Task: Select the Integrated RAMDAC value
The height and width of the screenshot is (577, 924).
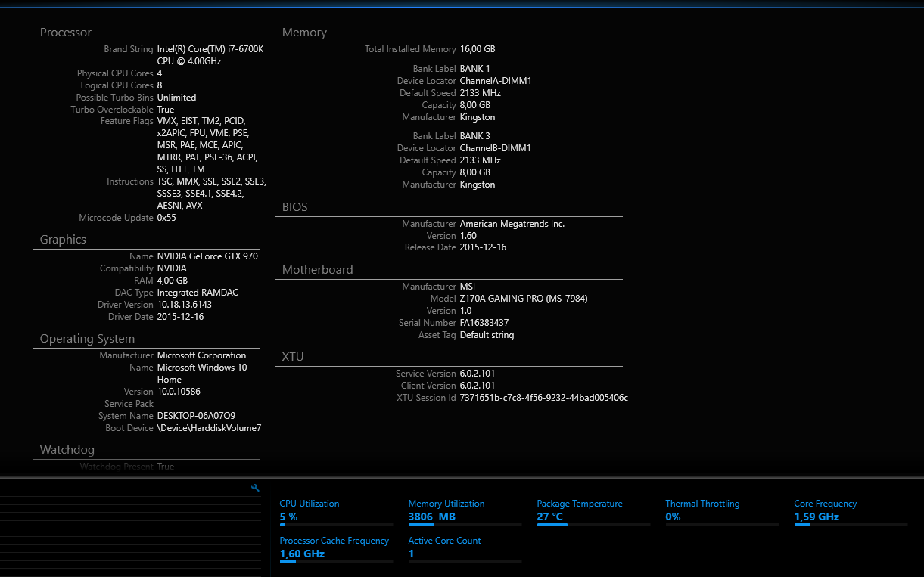Action: (198, 293)
